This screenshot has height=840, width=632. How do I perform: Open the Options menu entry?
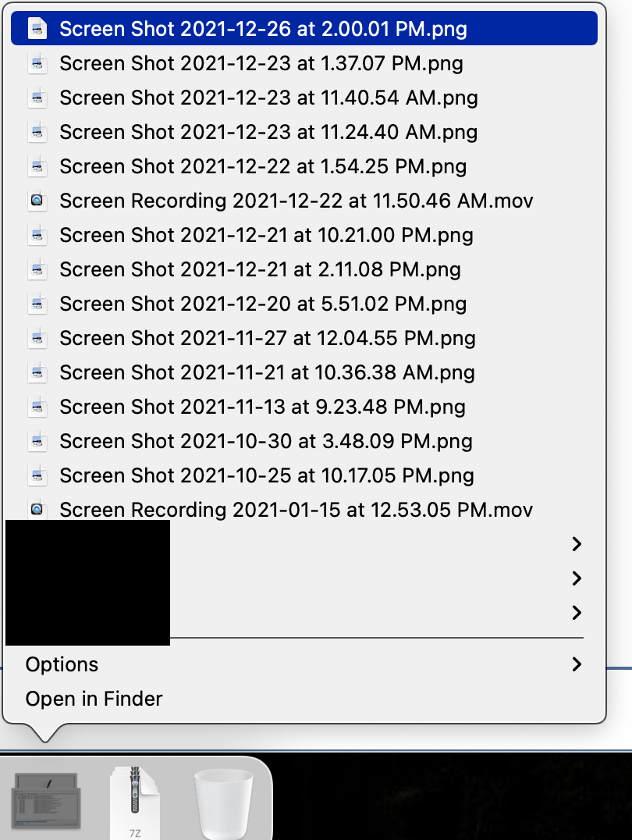click(x=62, y=664)
